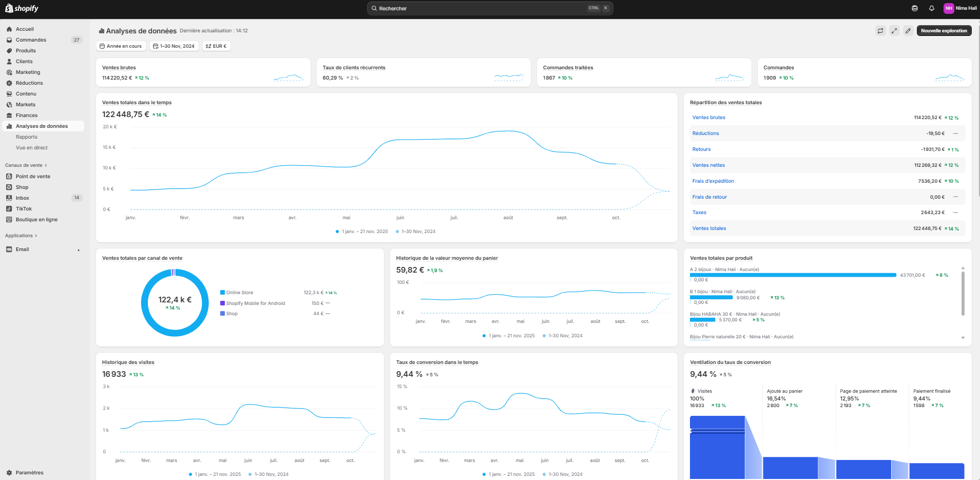Viewport: 980px width, 480px height.
Task: Open Ventes totales link in breakdown
Action: (x=709, y=228)
